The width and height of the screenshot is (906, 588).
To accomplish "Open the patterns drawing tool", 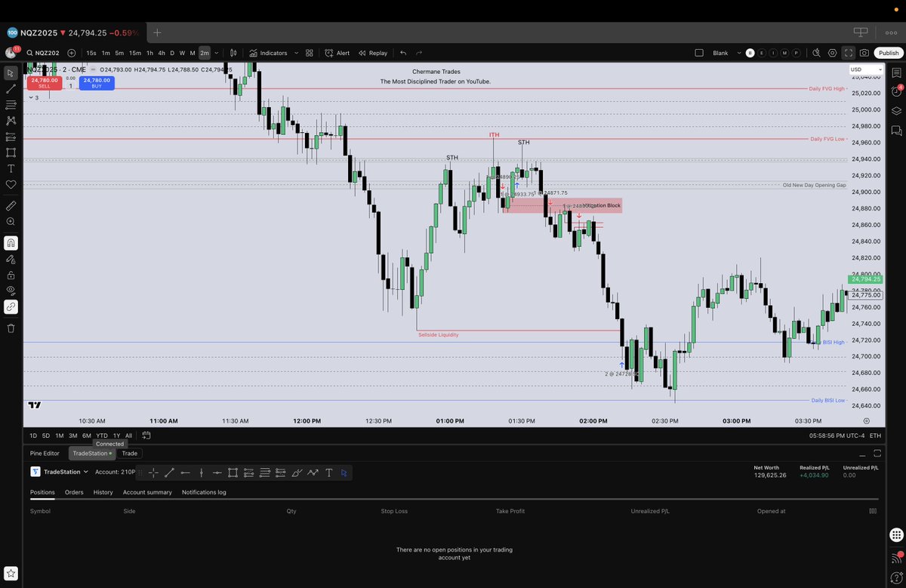I will (11, 121).
